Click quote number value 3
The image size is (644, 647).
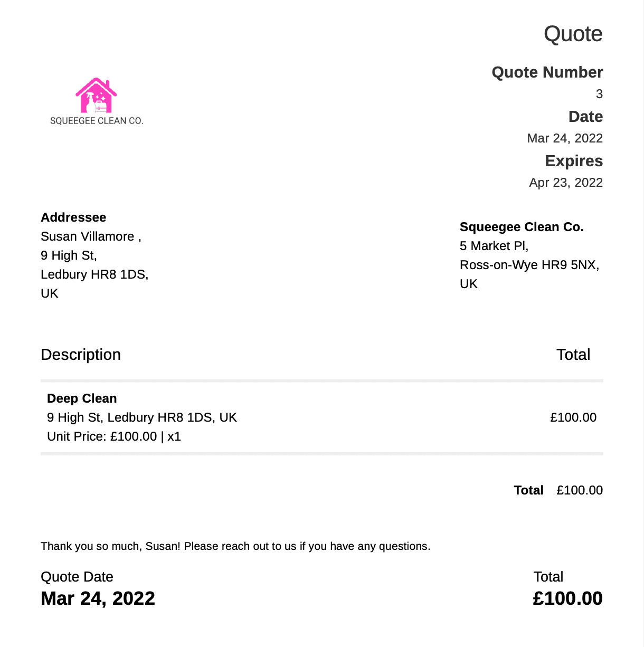[599, 94]
